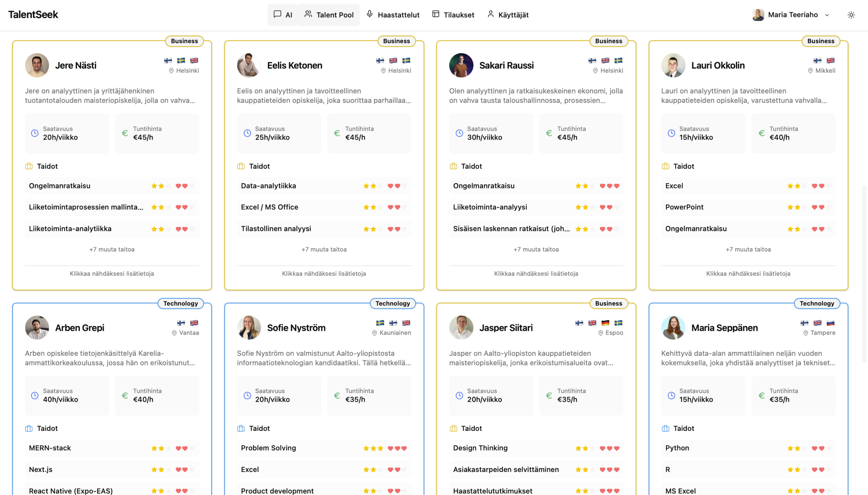Image resolution: width=868 pixels, height=495 pixels.
Task: Click Jere Nästi's profile photo
Action: tap(37, 65)
